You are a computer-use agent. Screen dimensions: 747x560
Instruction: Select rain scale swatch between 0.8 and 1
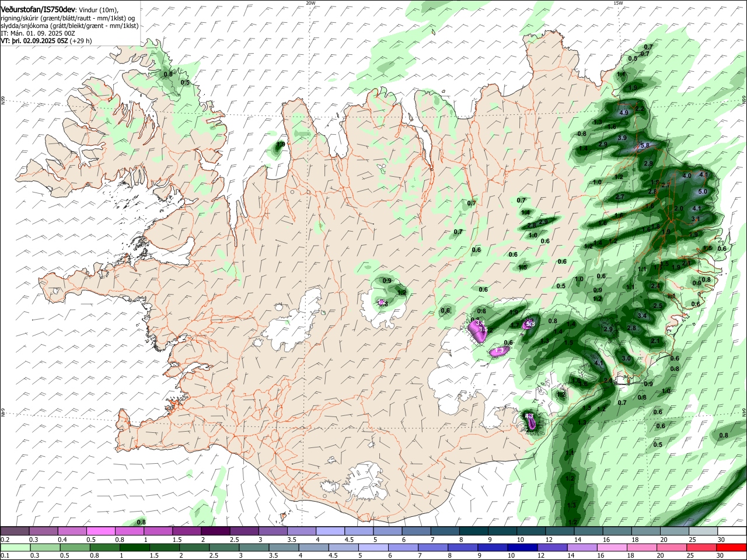[x=105, y=547]
